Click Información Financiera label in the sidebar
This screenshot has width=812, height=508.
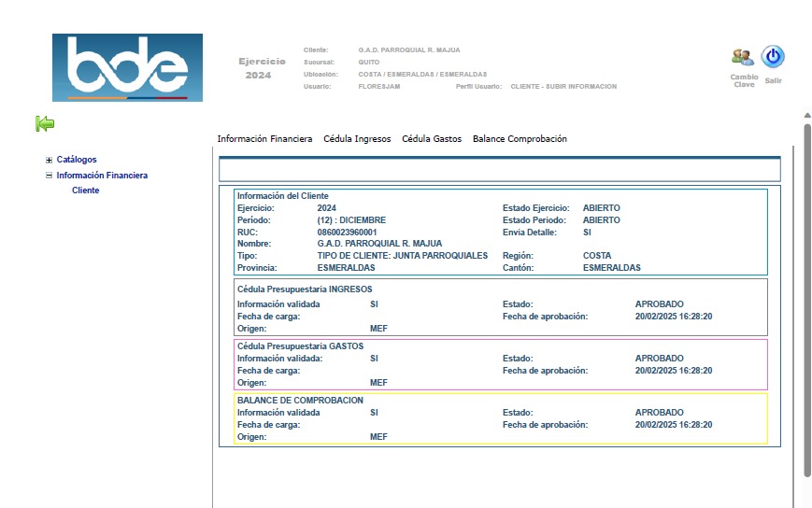[102, 176]
